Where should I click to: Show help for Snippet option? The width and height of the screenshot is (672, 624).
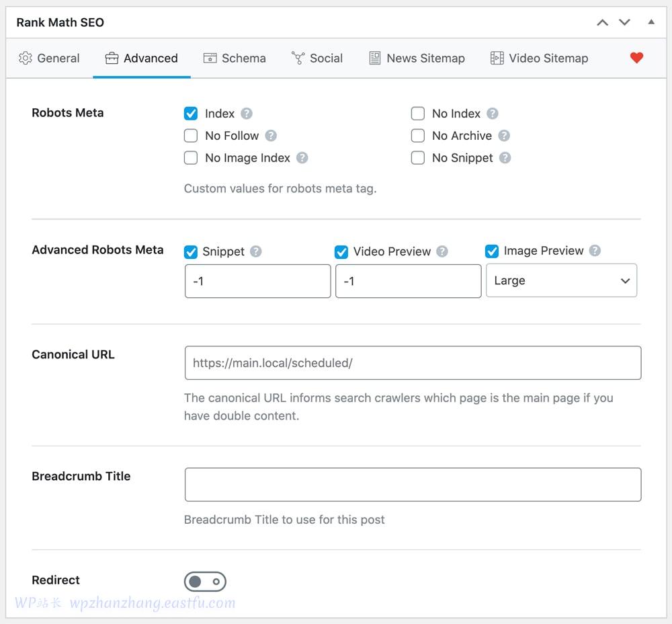(x=256, y=251)
